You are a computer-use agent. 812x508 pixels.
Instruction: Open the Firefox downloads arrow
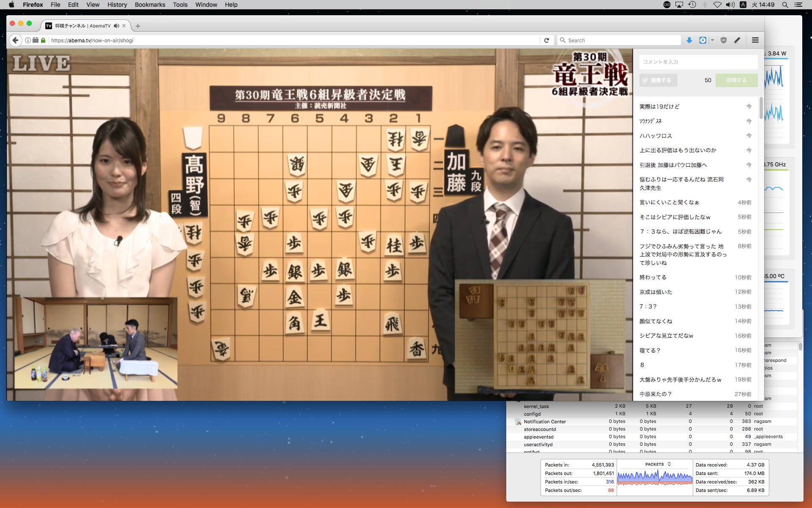pos(689,40)
